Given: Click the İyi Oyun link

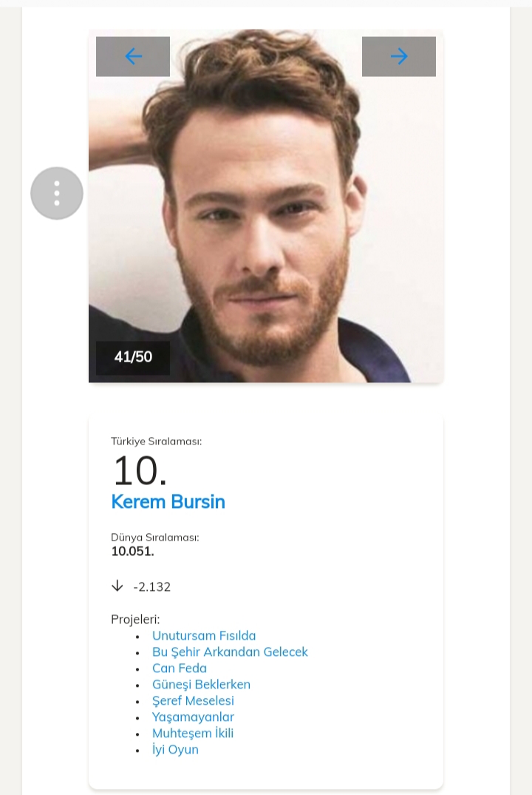Looking at the screenshot, I should point(175,750).
